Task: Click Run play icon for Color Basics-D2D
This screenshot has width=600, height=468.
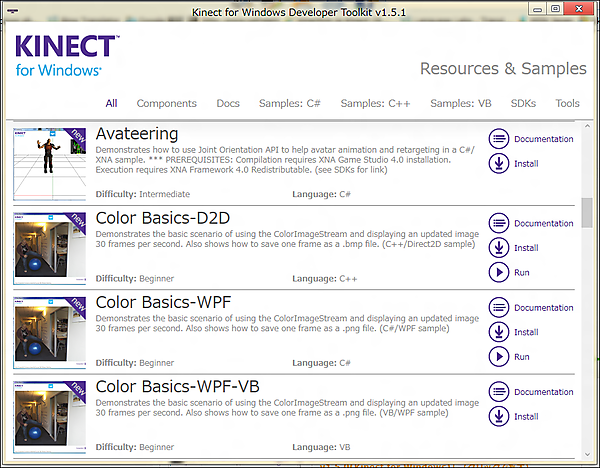Action: pyautogui.click(x=499, y=272)
